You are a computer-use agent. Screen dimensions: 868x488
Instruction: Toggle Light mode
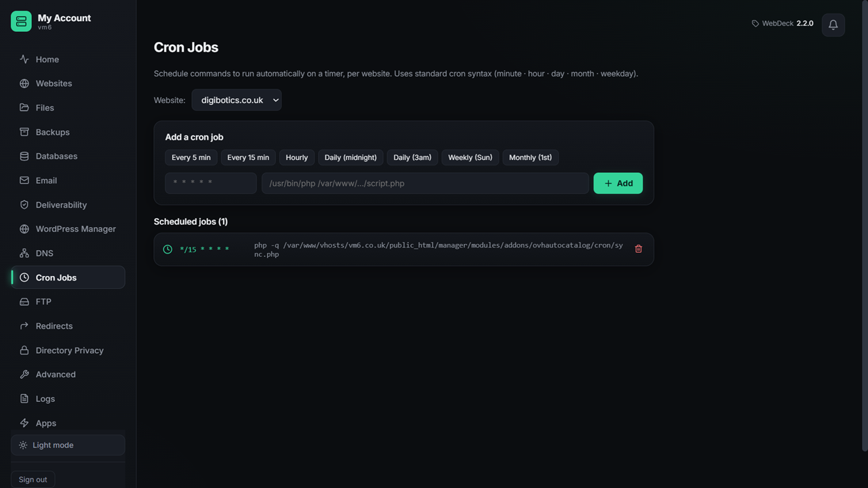tap(68, 445)
